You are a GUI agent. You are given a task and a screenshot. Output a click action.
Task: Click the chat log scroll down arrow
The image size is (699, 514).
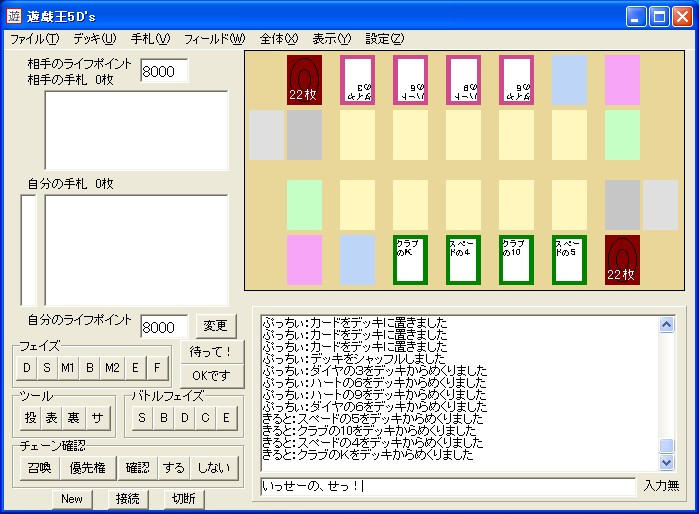[x=666, y=462]
